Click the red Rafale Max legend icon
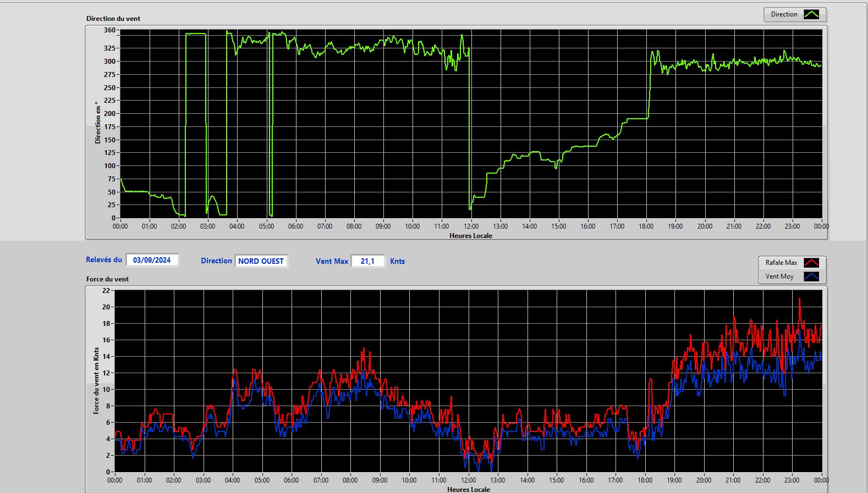 tap(811, 263)
